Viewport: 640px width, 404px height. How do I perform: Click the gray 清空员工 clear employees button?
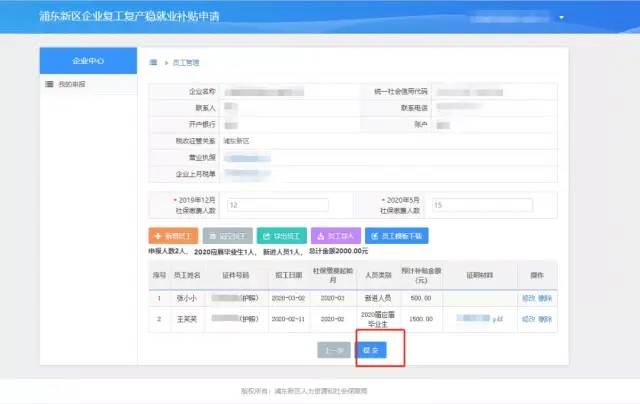227,236
